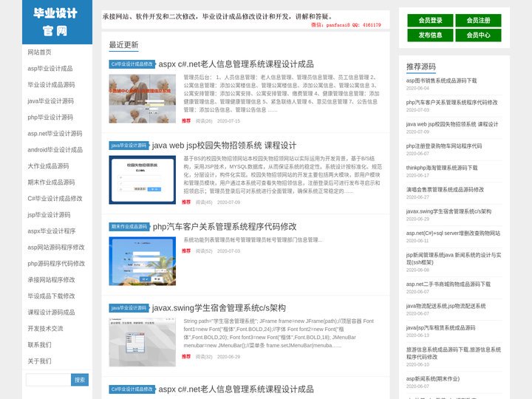Viewport: 532px width, 399px height.
Task: Focus the sidebar search input field
Action: (x=48, y=380)
